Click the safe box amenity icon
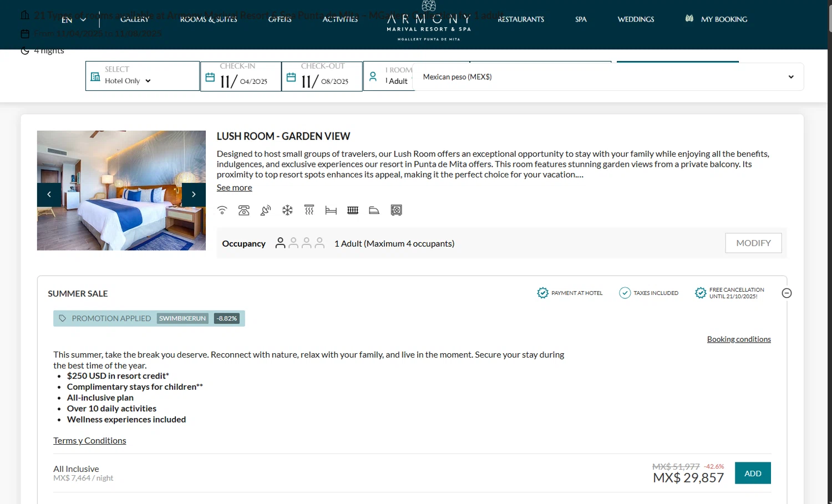This screenshot has width=832, height=504. pyautogui.click(x=396, y=210)
